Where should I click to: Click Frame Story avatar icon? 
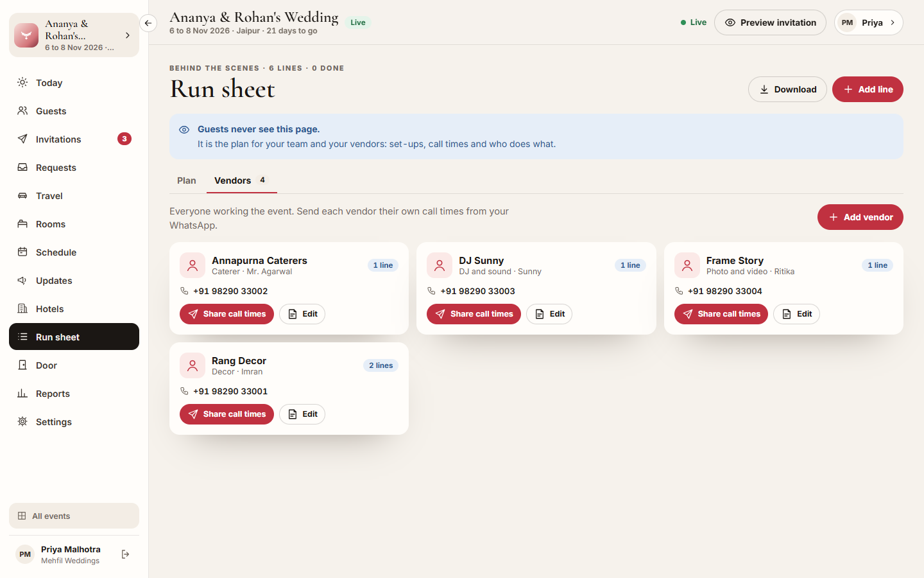[687, 265]
